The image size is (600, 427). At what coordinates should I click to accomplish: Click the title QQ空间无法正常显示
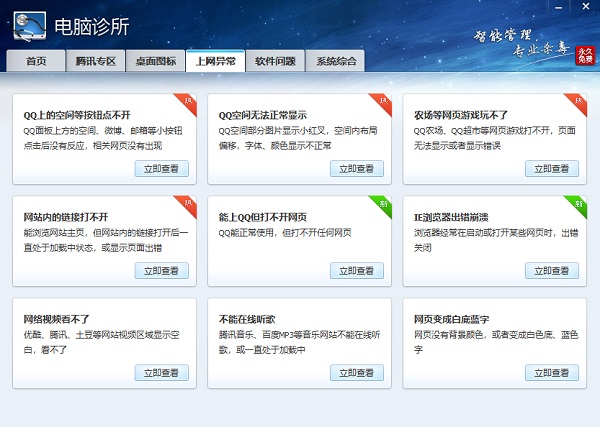click(x=262, y=115)
